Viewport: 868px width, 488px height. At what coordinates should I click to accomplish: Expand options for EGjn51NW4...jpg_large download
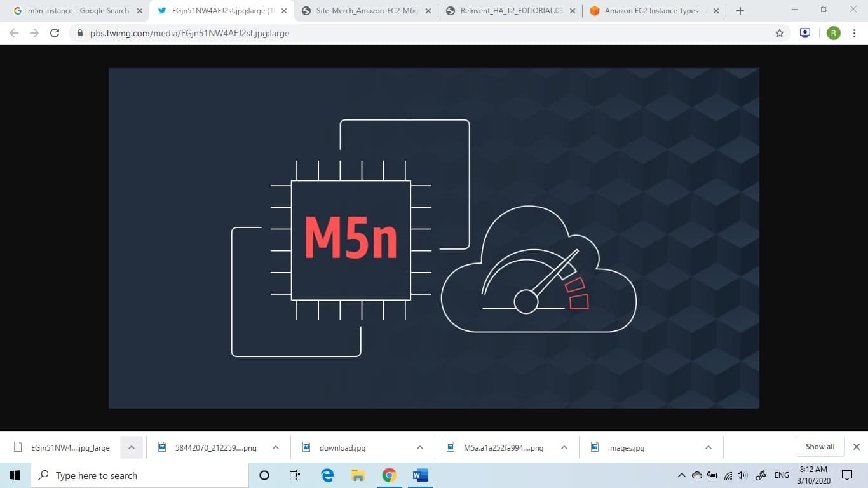(131, 447)
